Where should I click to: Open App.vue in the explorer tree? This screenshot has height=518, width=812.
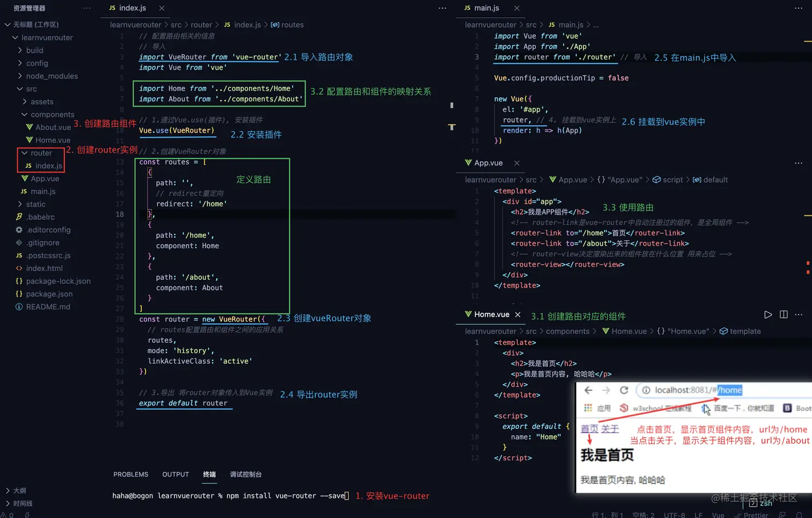pos(40,178)
